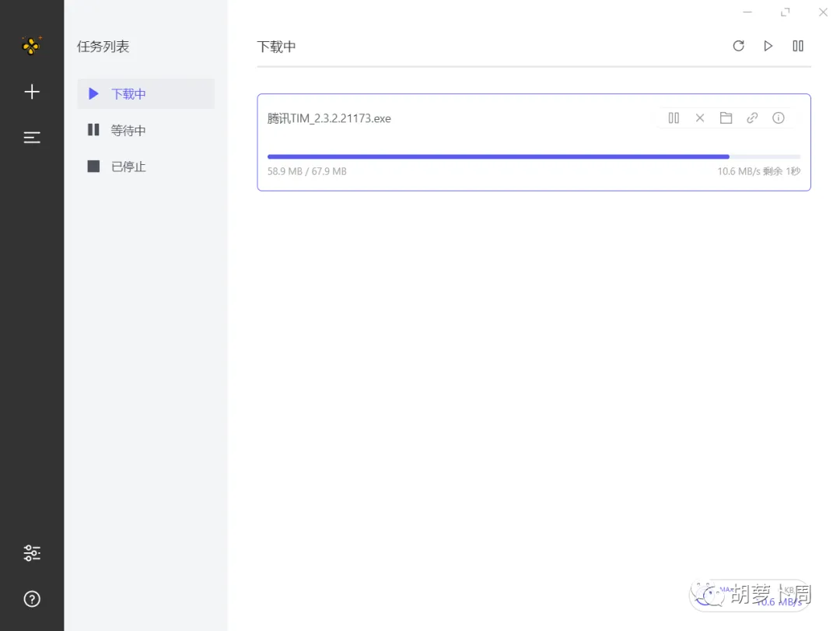Show the 已停止 stopped tasks
840x631 pixels.
145,167
